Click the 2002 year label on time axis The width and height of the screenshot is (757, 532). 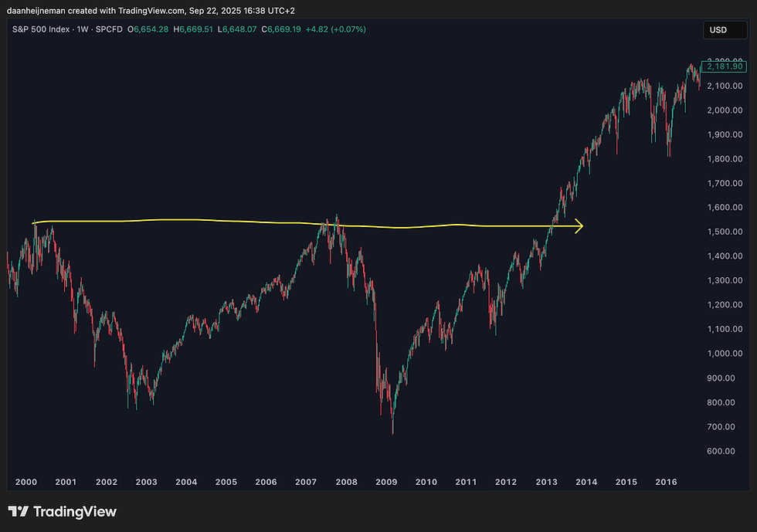[107, 482]
